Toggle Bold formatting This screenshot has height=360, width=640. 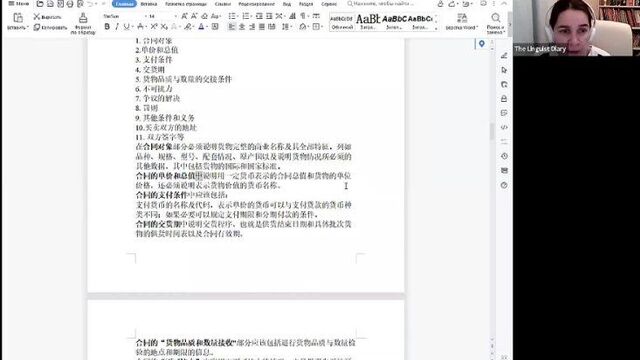[107, 27]
